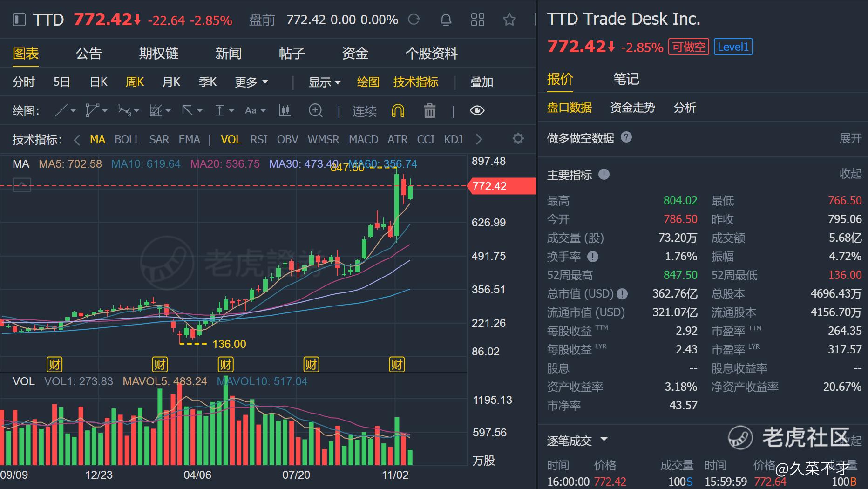The height and width of the screenshot is (489, 868).
Task: Select the candlestick chart tool icon
Action: point(285,110)
